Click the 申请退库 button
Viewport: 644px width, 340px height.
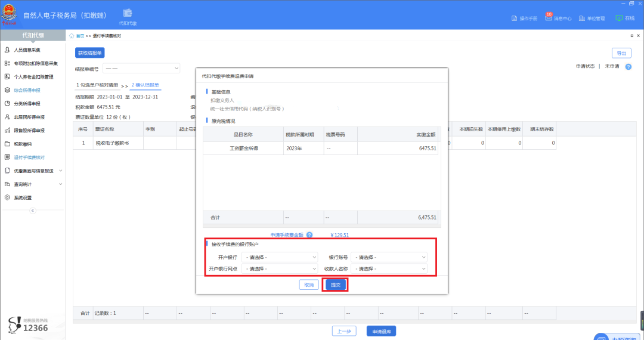pos(382,331)
